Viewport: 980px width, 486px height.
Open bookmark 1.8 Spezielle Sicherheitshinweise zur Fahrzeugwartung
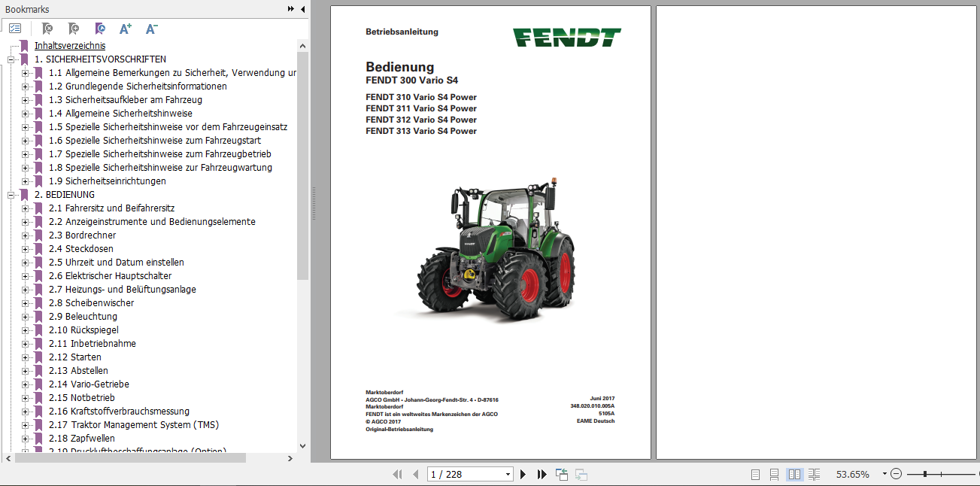pyautogui.click(x=160, y=167)
